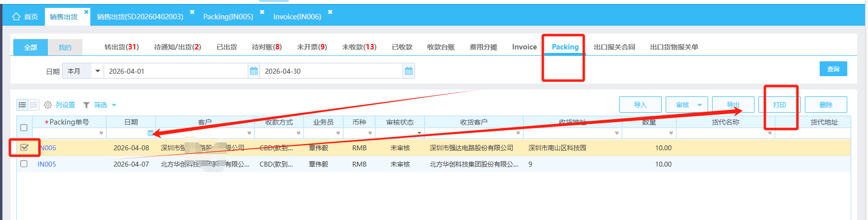Image resolution: width=868 pixels, height=220 pixels.
Task: Expand 收货地址 column filter options
Action: coord(617,133)
